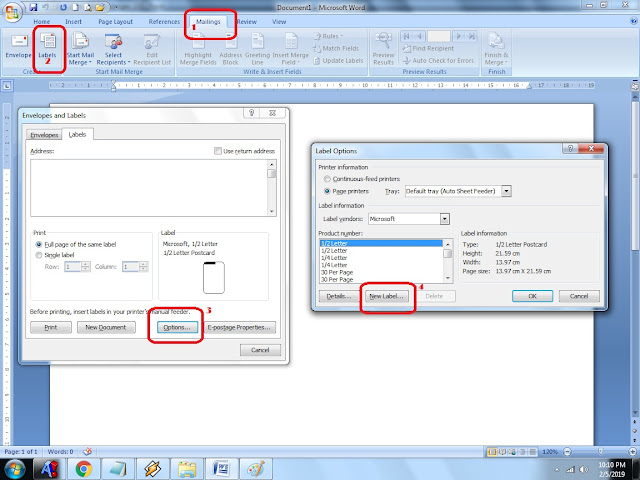Increment the Row spinner
Image resolution: width=640 pixels, height=480 pixels.
click(x=85, y=264)
